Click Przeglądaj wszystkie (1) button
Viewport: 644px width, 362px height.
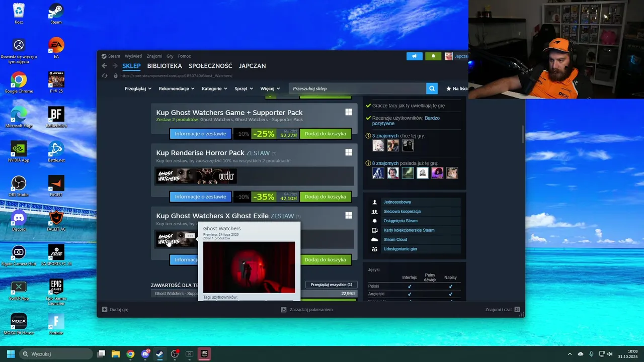point(332,285)
